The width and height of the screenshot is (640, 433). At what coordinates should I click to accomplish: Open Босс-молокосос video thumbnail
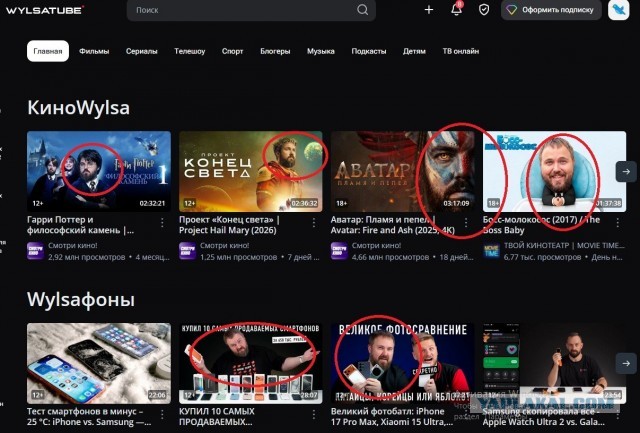coord(554,171)
